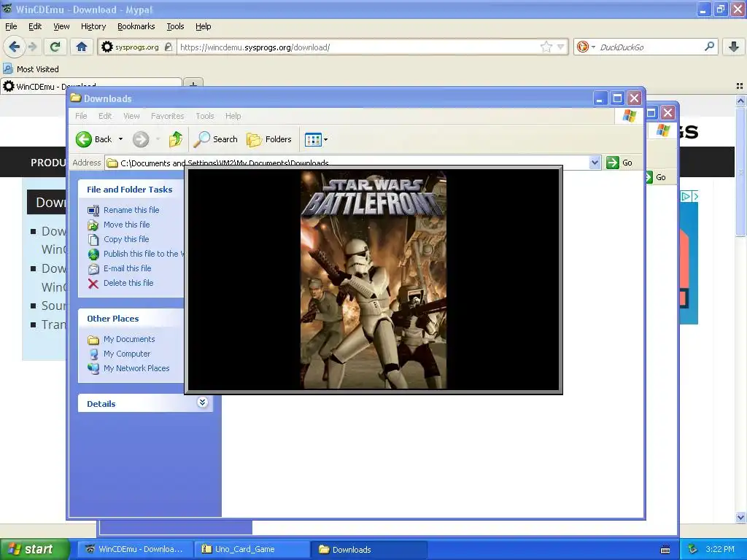
Task: Expand the Address bar dropdown
Action: (595, 163)
